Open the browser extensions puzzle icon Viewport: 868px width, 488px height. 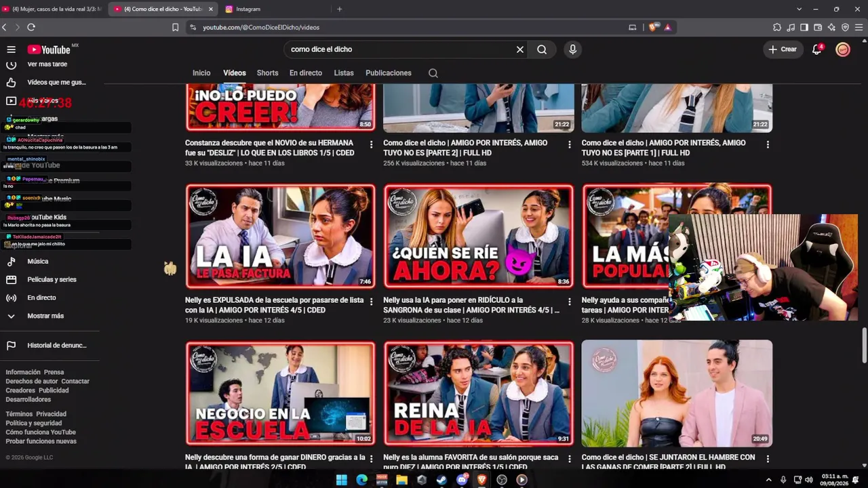777,27
